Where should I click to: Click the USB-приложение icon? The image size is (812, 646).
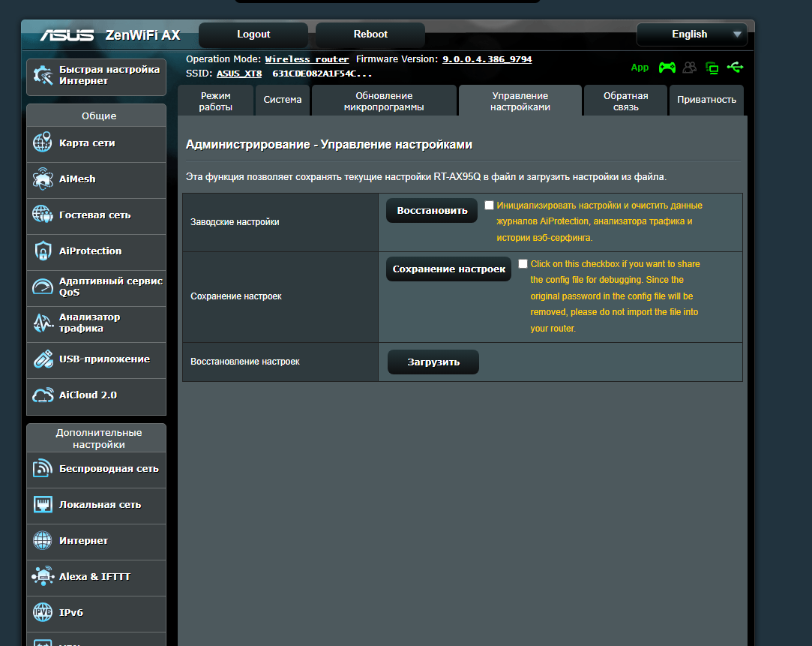(43, 359)
